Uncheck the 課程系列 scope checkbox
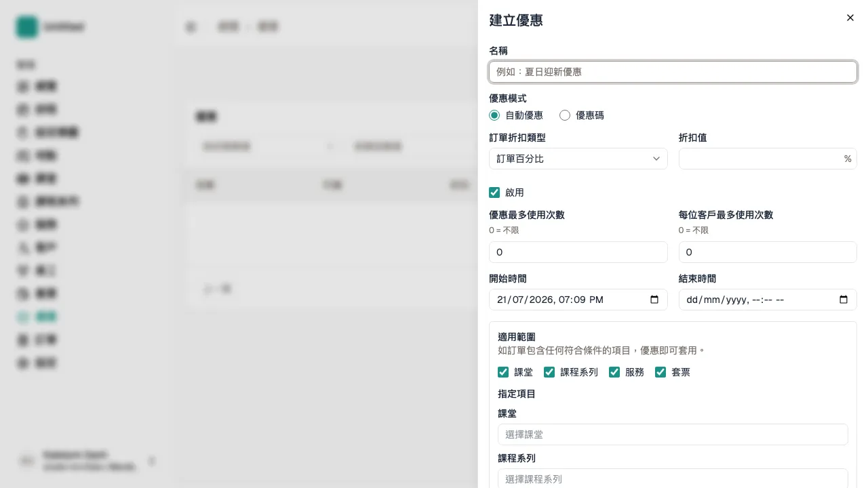 pyautogui.click(x=549, y=372)
